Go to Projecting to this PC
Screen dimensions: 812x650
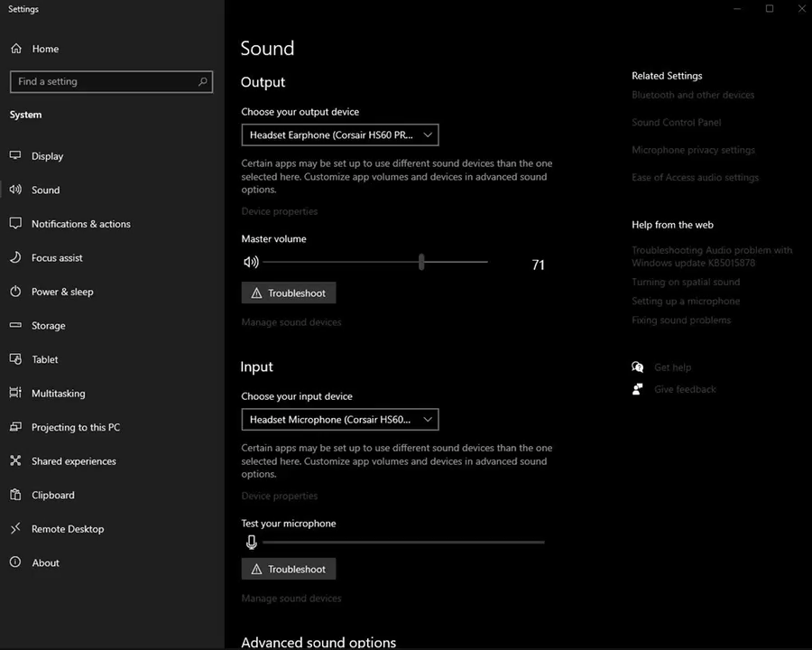pos(75,427)
